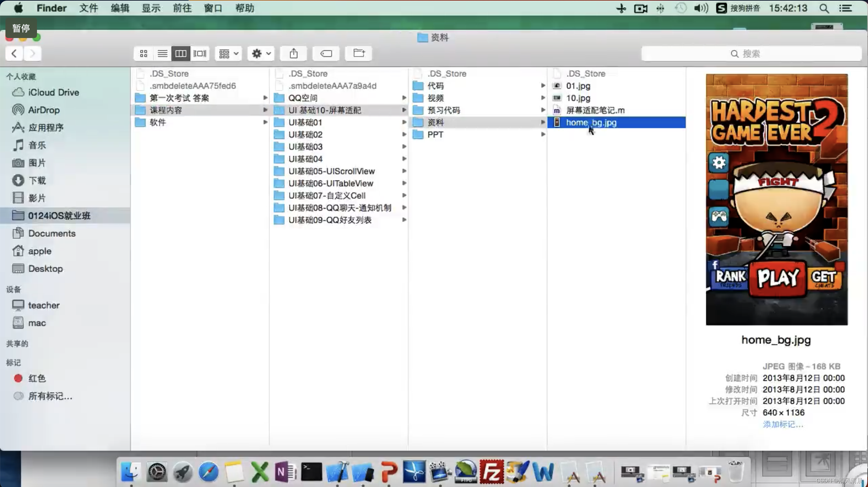This screenshot has width=868, height=487.
Task: Select UI 基础10-屏幕适配 folder
Action: (339, 110)
